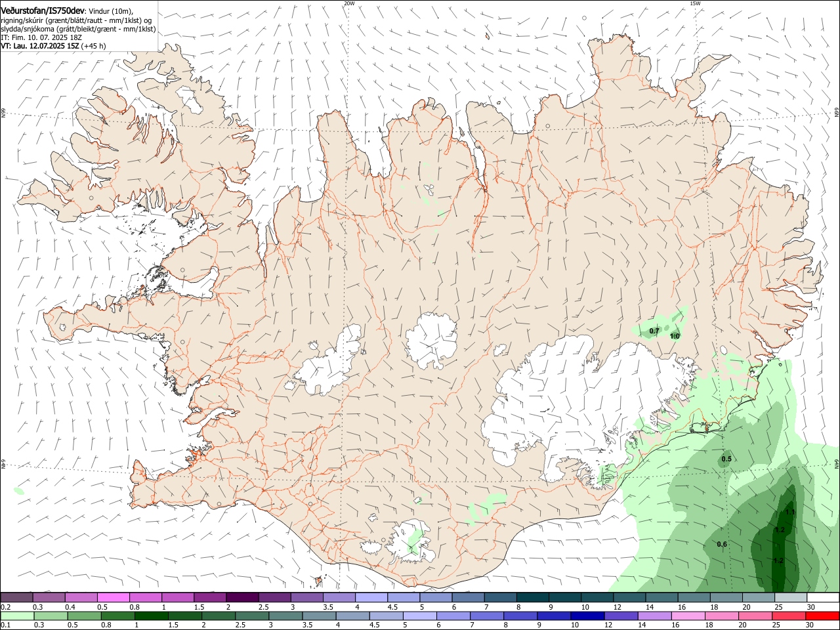Click the 20W longitude label

coord(349,3)
